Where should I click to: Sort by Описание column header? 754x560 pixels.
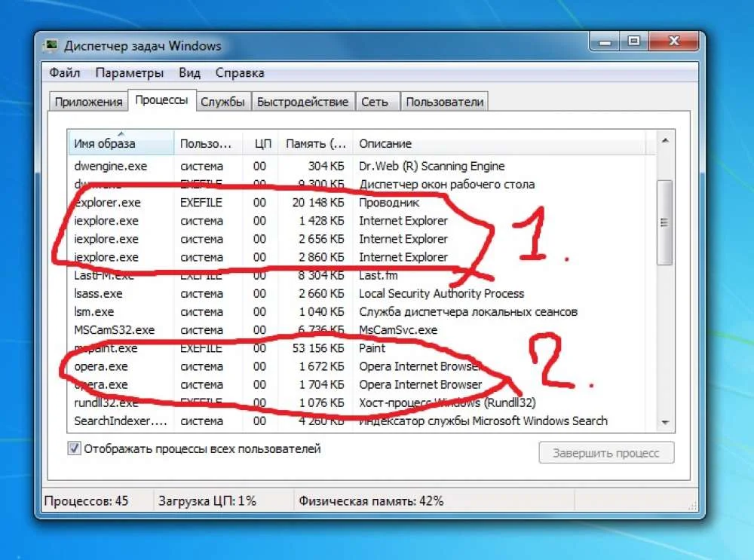498,143
